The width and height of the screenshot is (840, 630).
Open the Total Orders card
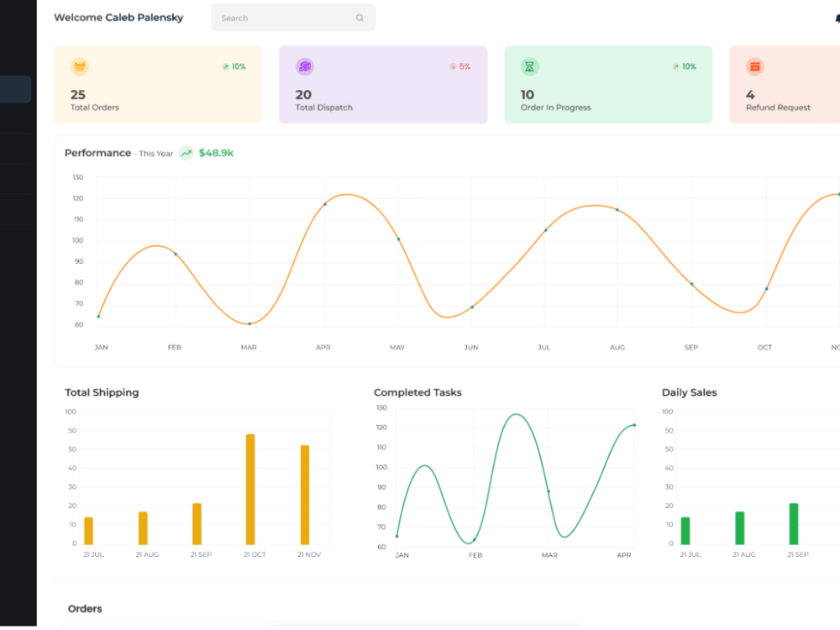click(x=158, y=85)
